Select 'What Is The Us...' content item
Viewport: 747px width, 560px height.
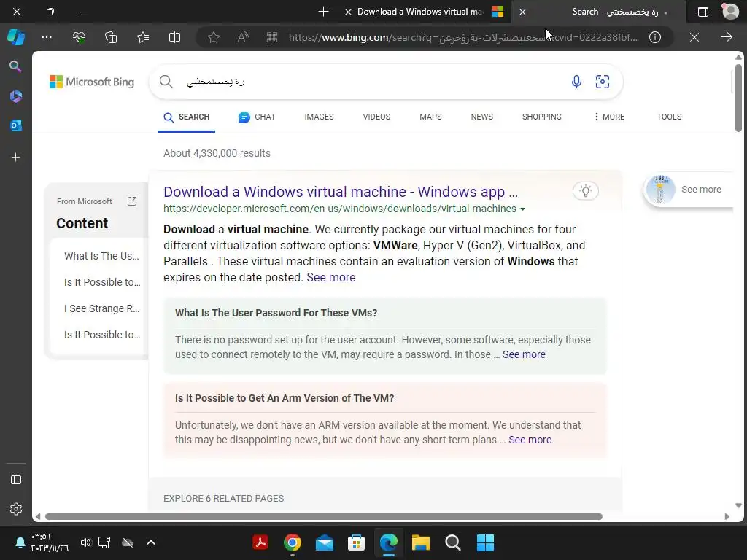point(101,256)
